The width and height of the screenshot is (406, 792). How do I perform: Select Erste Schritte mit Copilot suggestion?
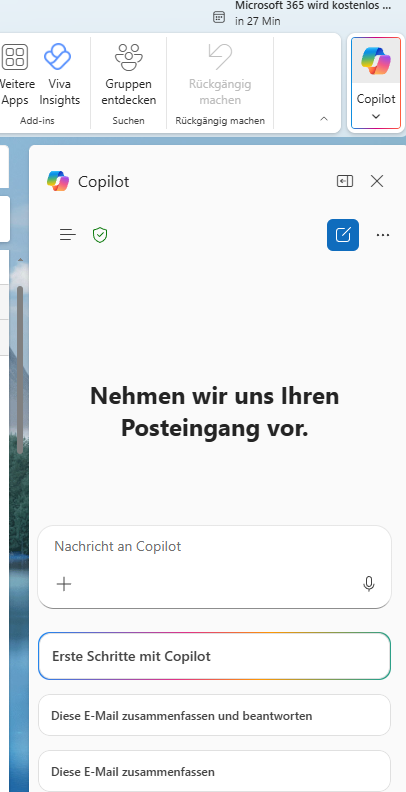(215, 656)
